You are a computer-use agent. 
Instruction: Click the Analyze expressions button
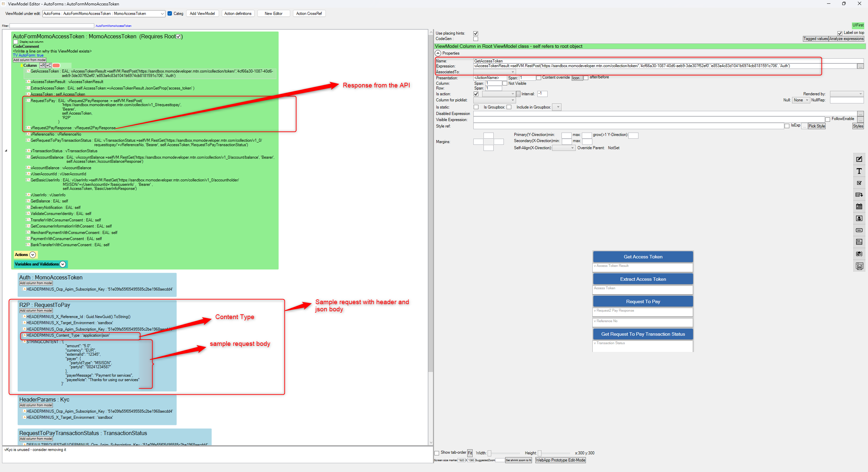(846, 39)
